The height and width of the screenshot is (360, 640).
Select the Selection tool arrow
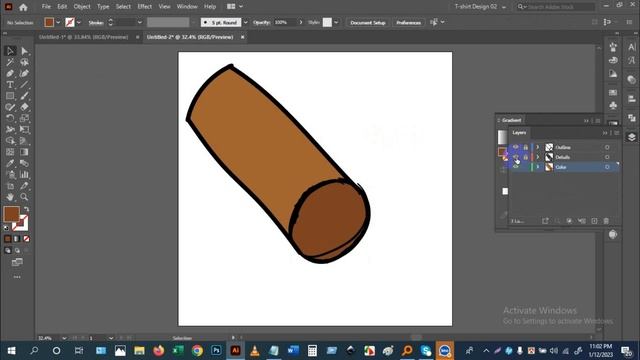(10, 51)
